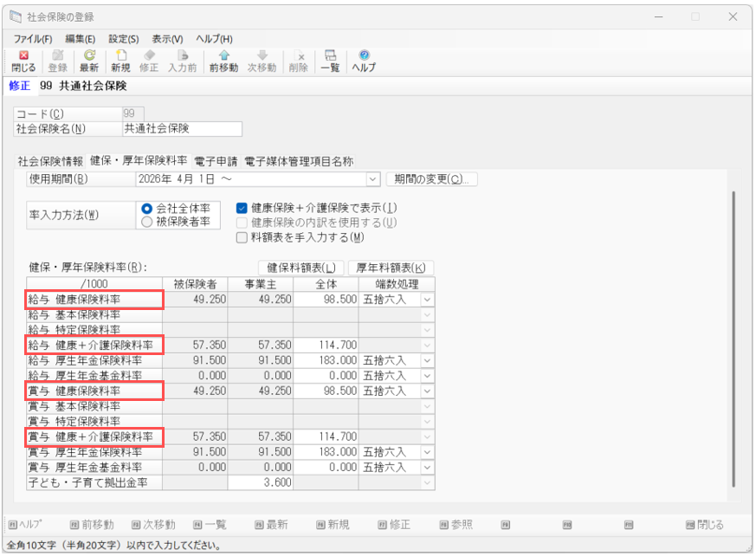Uncheck 健康保険+介護保険で表示 checkbox
This screenshot has height=556, width=756.
(242, 208)
